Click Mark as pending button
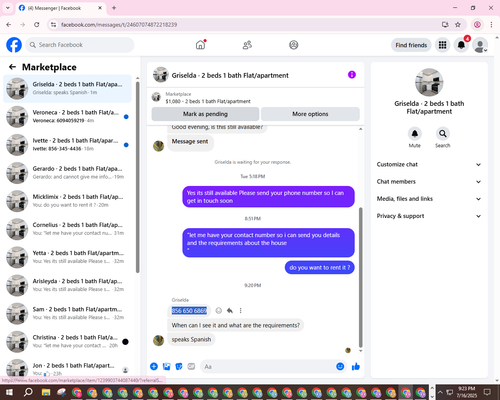This screenshot has width=500, height=400. (205, 114)
